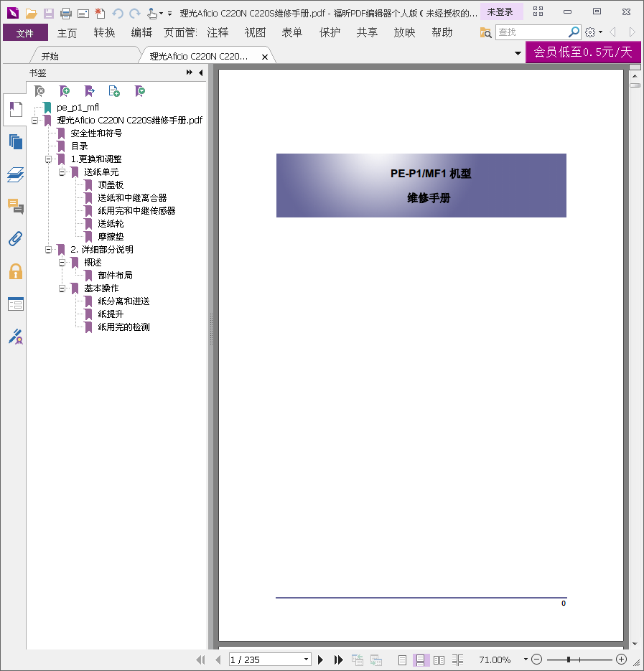Click the 查找 search input field
The height and width of the screenshot is (671, 644).
[531, 32]
